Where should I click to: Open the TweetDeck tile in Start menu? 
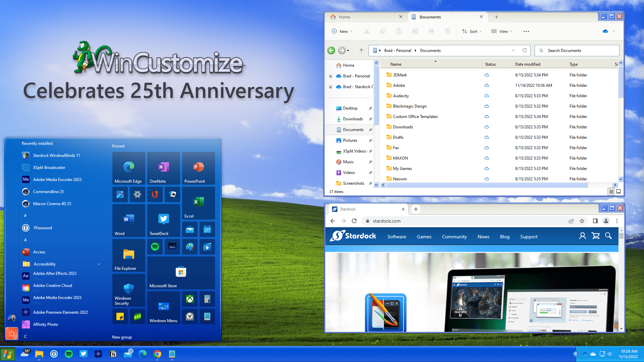[x=163, y=221]
